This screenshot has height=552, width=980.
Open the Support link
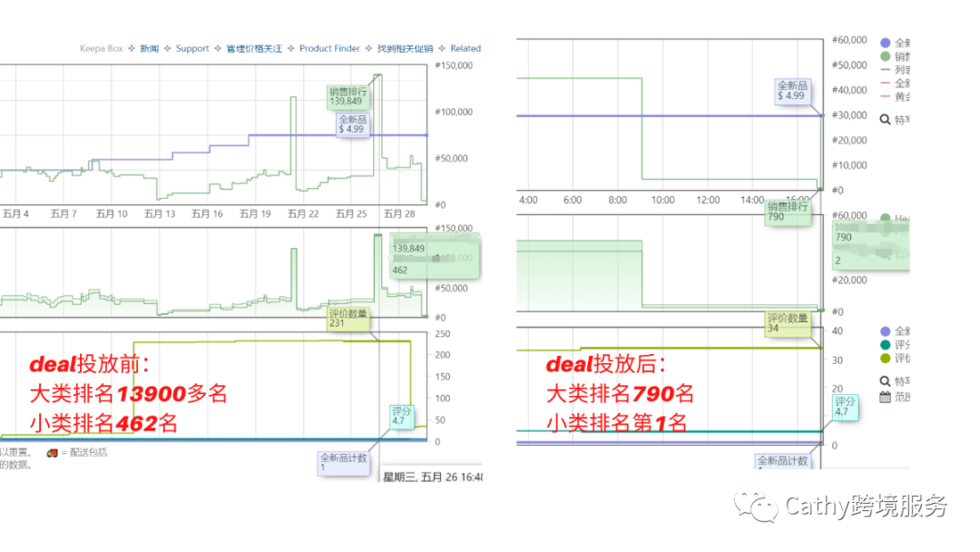pyautogui.click(x=191, y=48)
